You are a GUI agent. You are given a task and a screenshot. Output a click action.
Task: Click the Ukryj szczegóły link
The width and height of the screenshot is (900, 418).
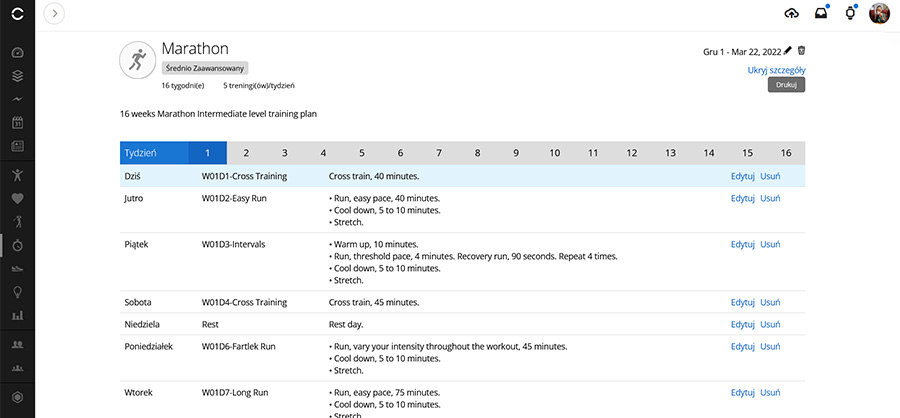(x=777, y=70)
